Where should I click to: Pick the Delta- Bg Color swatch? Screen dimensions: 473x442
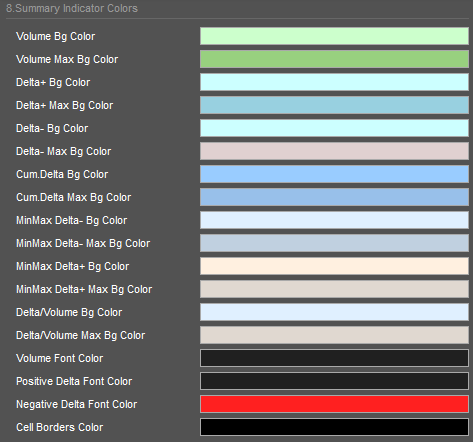334,128
